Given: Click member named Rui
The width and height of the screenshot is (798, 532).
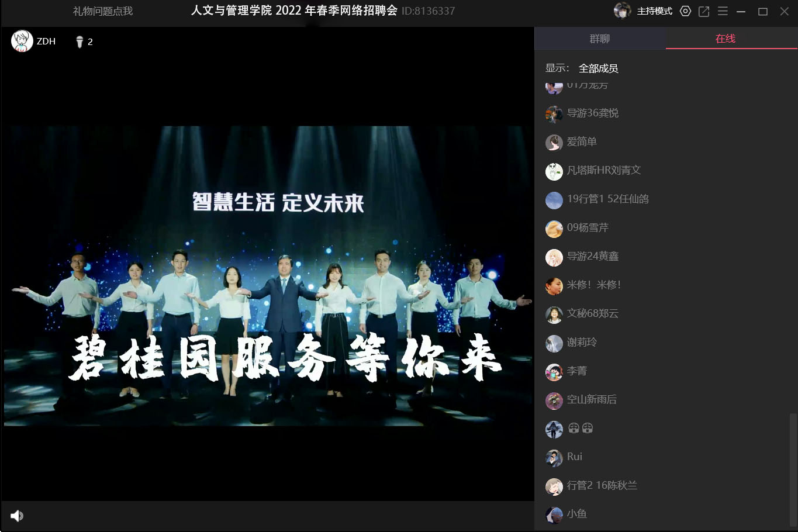Looking at the screenshot, I should (574, 457).
